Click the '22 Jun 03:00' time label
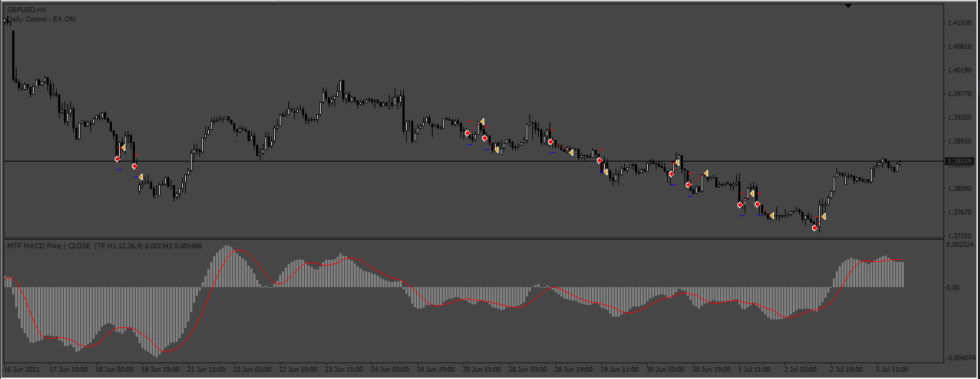Image resolution: width=980 pixels, height=379 pixels. click(x=253, y=370)
